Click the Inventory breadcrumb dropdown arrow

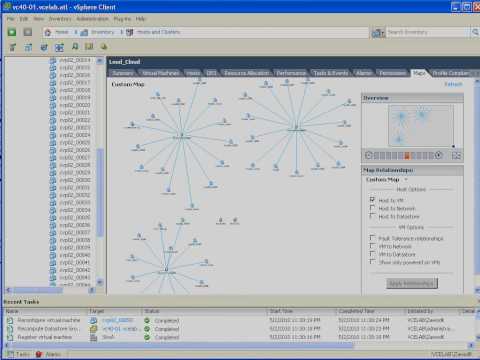point(122,32)
